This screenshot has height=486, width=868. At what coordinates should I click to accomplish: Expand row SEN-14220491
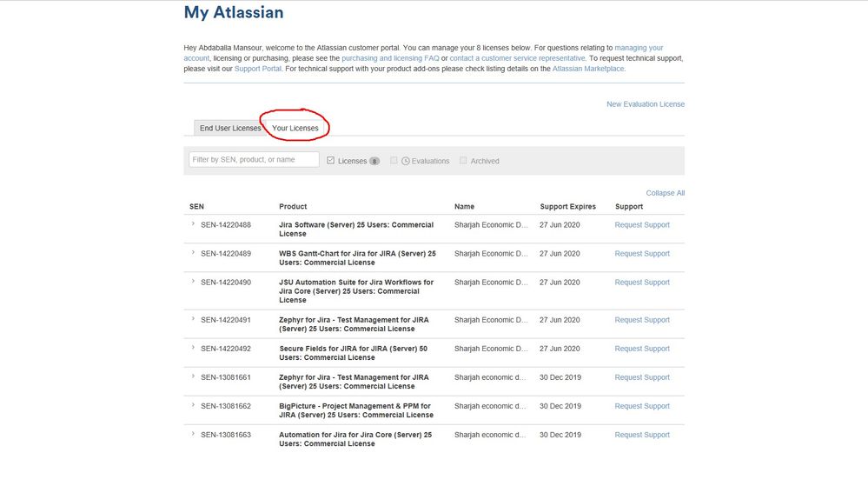193,319
